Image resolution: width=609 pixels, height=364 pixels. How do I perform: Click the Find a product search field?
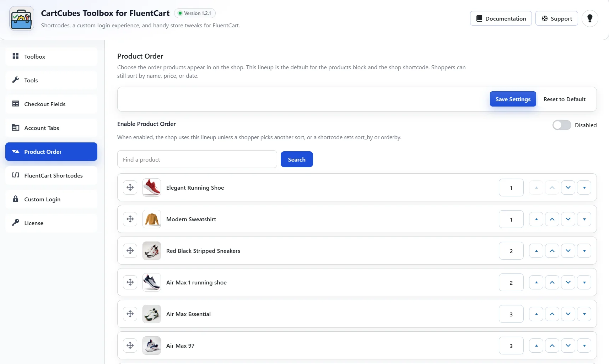click(197, 159)
